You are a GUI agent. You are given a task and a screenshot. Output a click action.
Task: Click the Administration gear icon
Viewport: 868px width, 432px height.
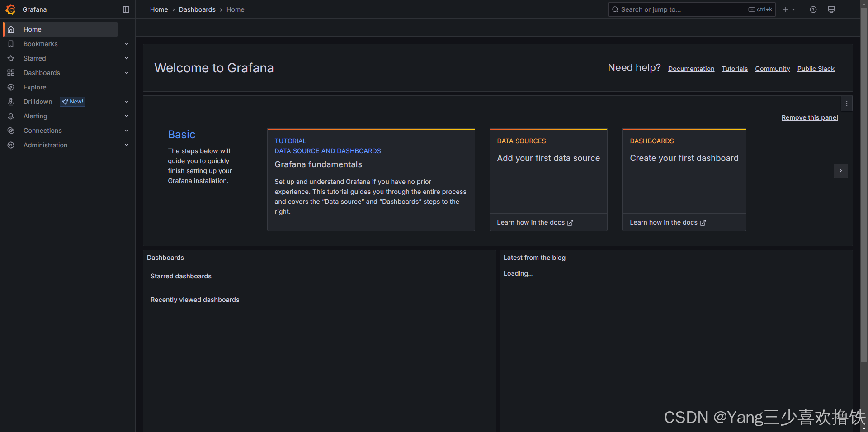pyautogui.click(x=11, y=145)
